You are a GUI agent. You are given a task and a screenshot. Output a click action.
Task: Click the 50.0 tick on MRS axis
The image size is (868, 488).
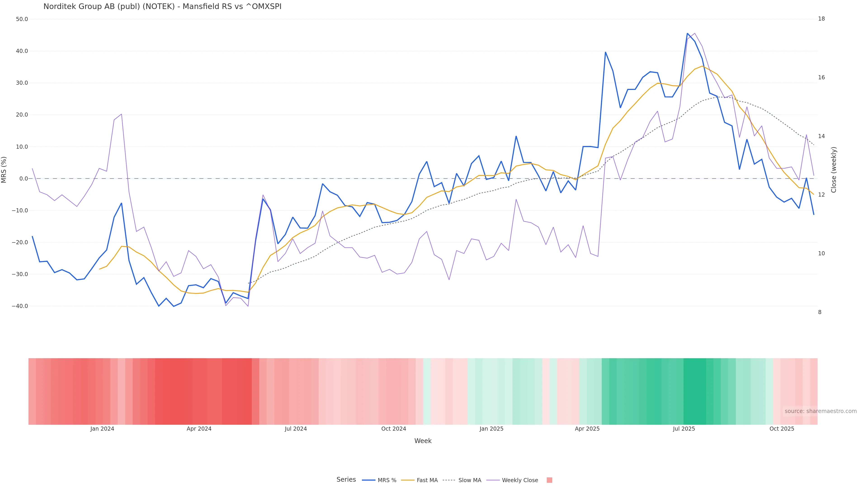pyautogui.click(x=22, y=19)
